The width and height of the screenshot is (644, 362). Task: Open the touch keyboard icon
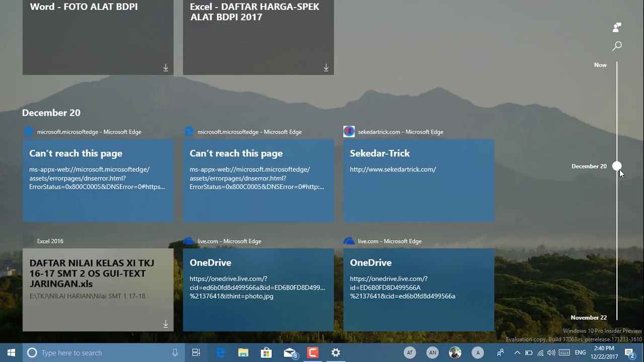(564, 353)
